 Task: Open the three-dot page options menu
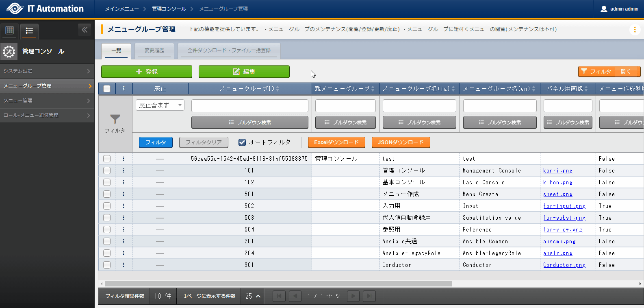pos(635,29)
